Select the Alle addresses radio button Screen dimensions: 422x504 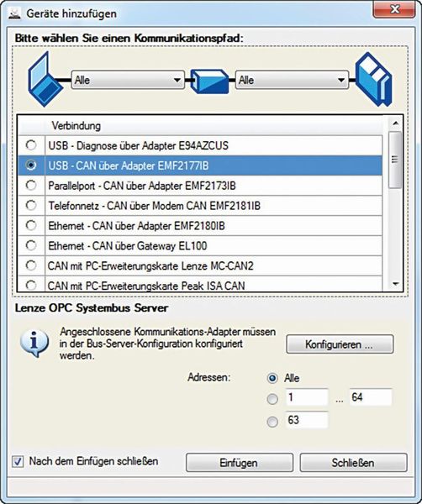click(x=272, y=378)
